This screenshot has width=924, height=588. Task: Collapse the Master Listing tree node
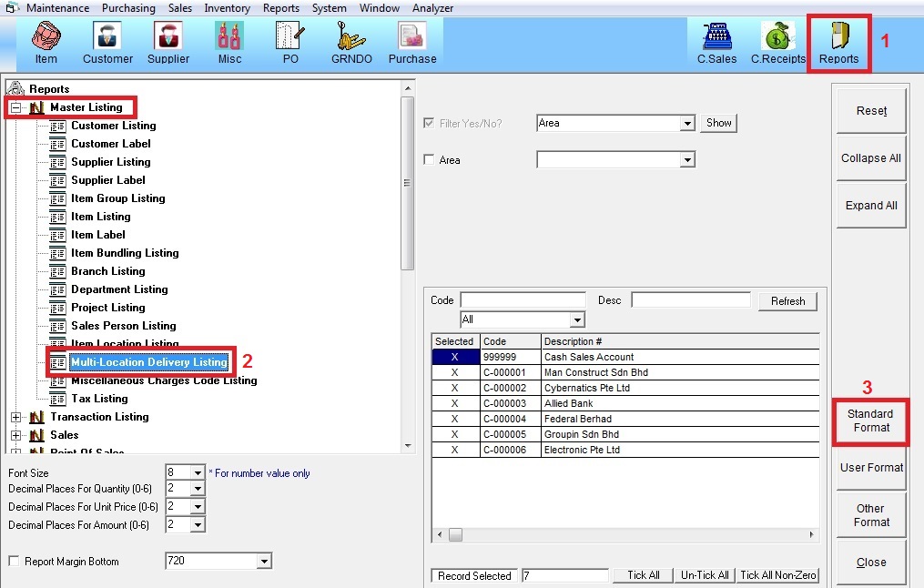tap(15, 107)
